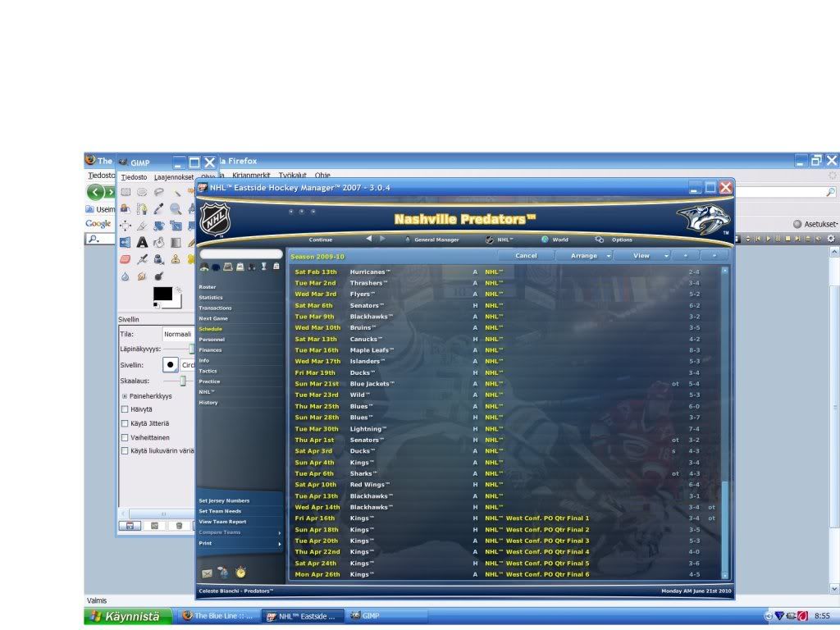840x630 pixels.
Task: Click the Firefox back button
Action: (x=95, y=192)
